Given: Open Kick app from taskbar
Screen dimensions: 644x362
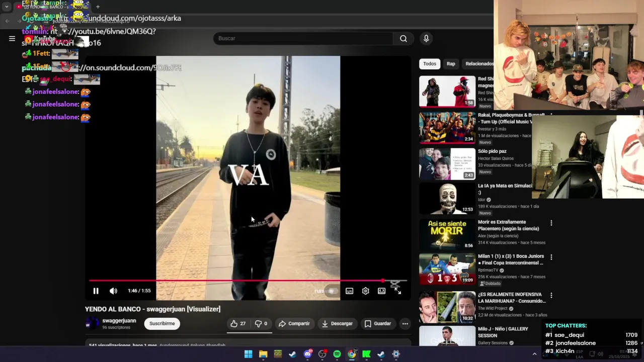Looking at the screenshot, I should pos(366,354).
